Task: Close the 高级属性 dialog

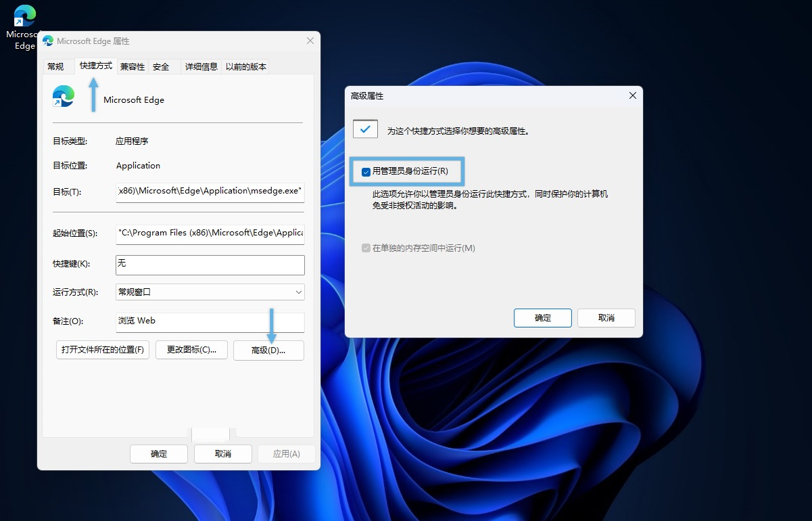Action: (x=633, y=96)
